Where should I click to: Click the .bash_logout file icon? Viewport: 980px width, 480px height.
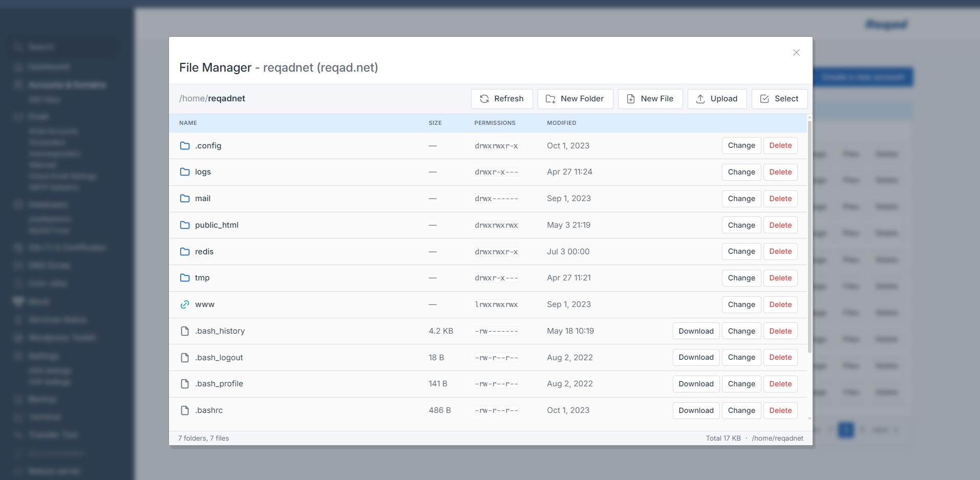(185, 358)
